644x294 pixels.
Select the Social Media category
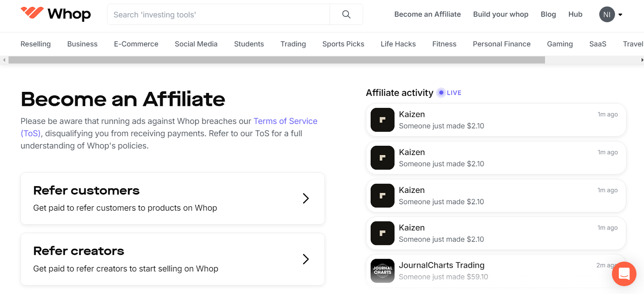coord(196,44)
